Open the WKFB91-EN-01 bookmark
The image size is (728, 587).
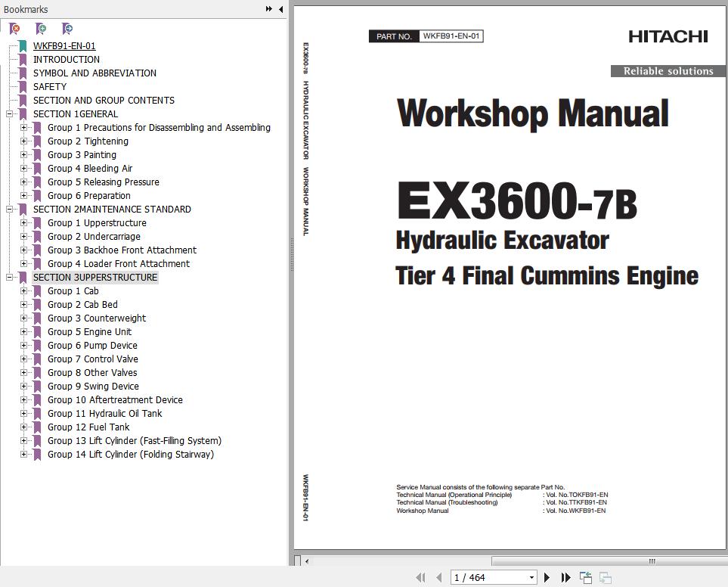(64, 46)
